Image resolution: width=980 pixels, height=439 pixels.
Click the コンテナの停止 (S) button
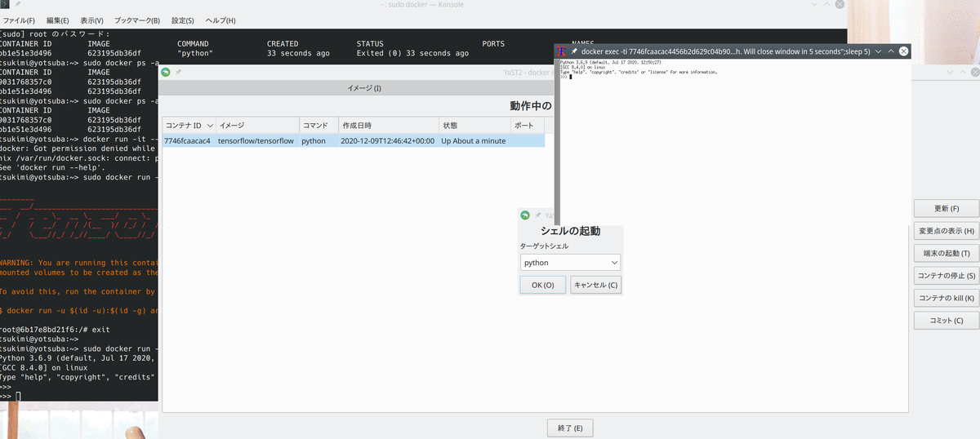[x=947, y=276]
